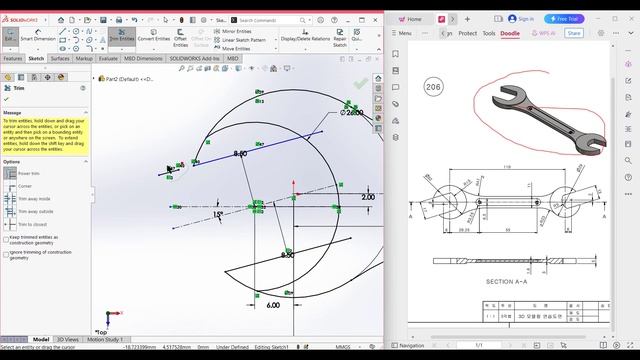
Task: Click the Share button in WPS
Action: pyautogui.click(x=573, y=33)
